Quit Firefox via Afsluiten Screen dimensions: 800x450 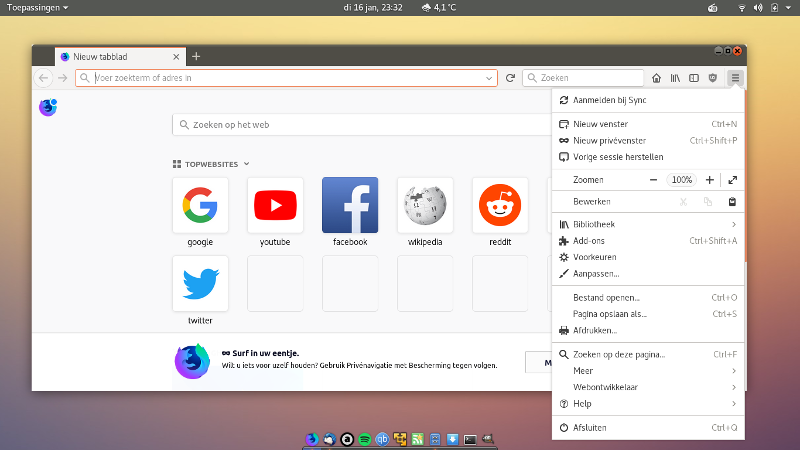coord(648,428)
